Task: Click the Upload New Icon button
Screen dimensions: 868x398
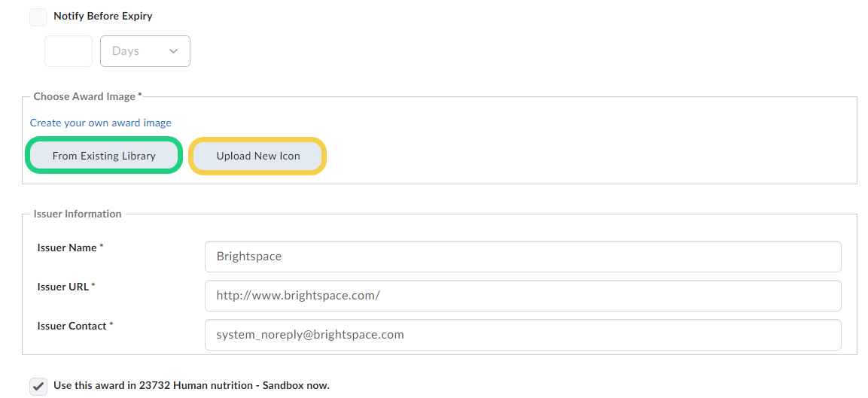Action: click(x=257, y=156)
